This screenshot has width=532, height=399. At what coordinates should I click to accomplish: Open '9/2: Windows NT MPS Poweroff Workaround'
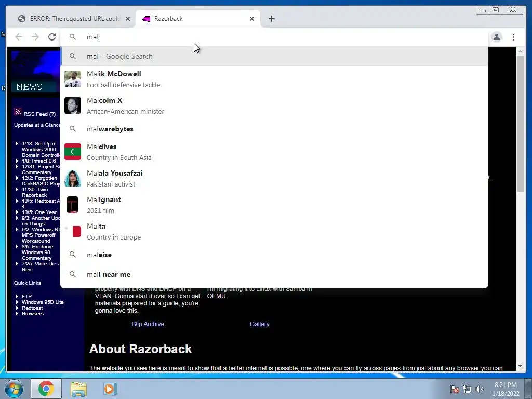coord(41,235)
